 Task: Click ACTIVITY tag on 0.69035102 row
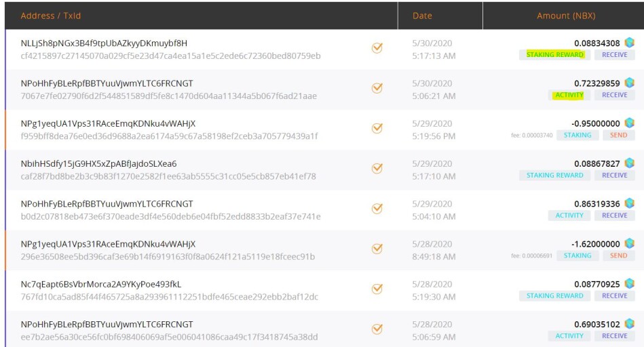(569, 336)
